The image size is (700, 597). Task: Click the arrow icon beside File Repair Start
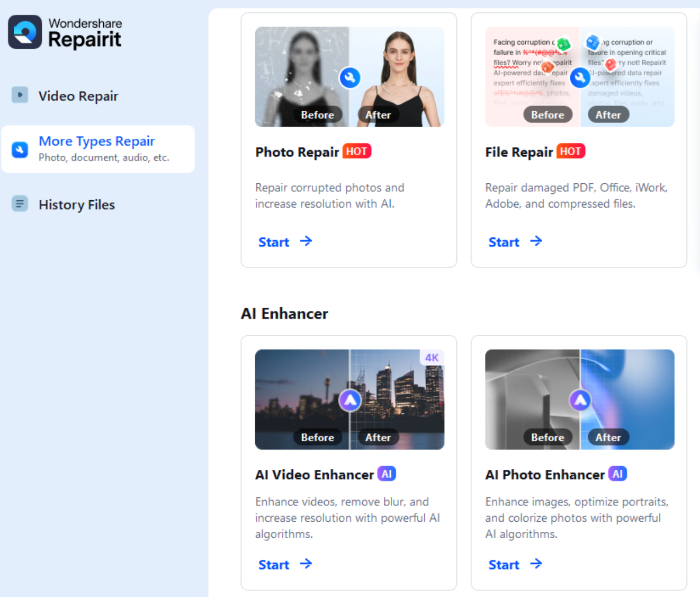click(x=536, y=241)
